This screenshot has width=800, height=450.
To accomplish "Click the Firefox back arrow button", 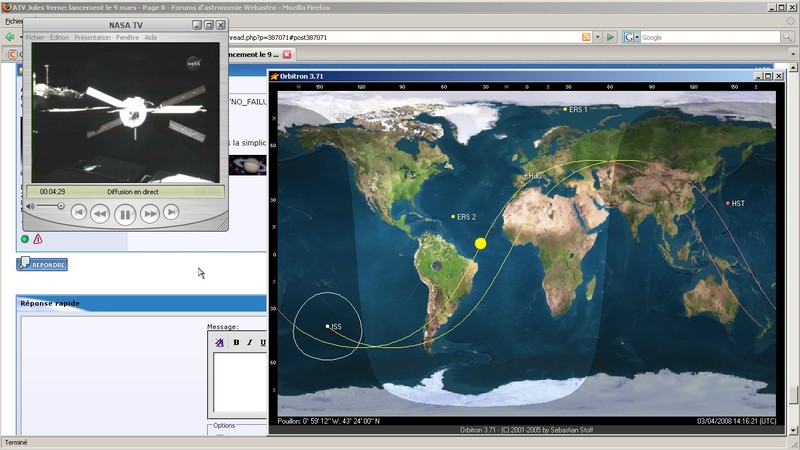I will coord(10,37).
